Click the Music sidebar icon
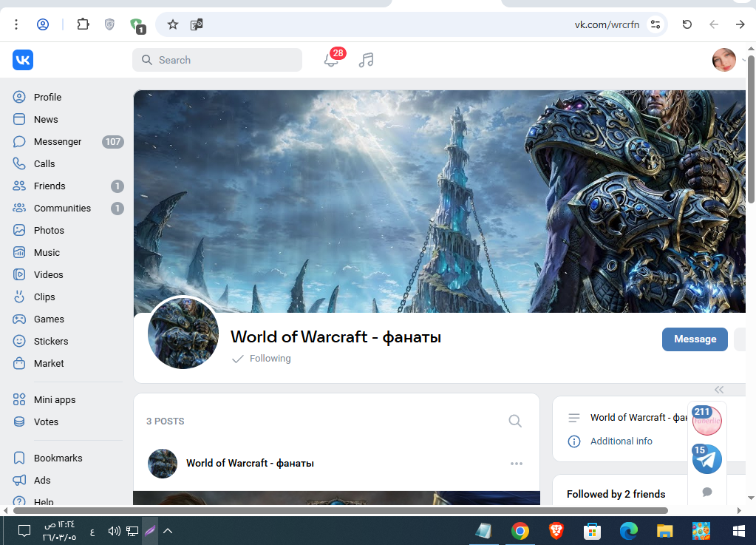Image resolution: width=756 pixels, height=545 pixels. point(18,252)
